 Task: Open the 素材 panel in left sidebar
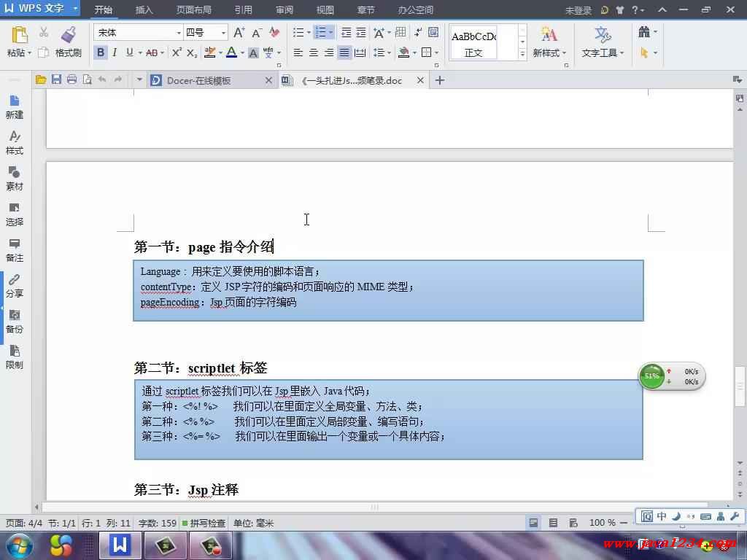click(x=15, y=178)
